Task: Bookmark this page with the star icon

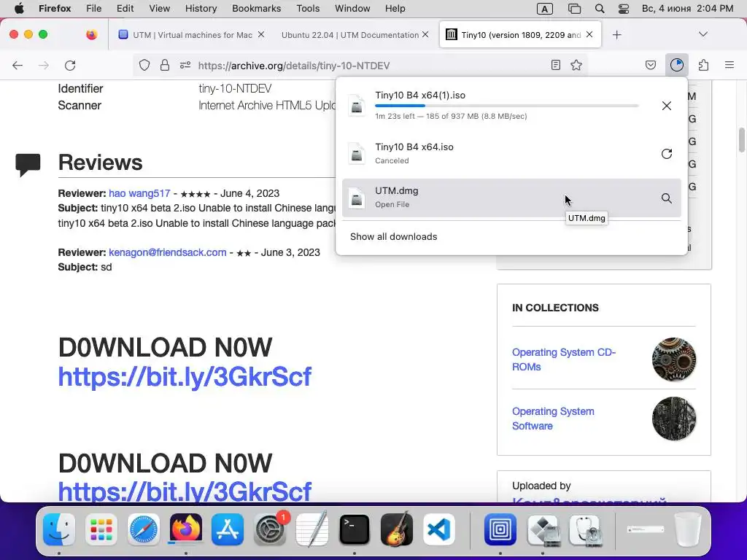Action: coord(576,65)
